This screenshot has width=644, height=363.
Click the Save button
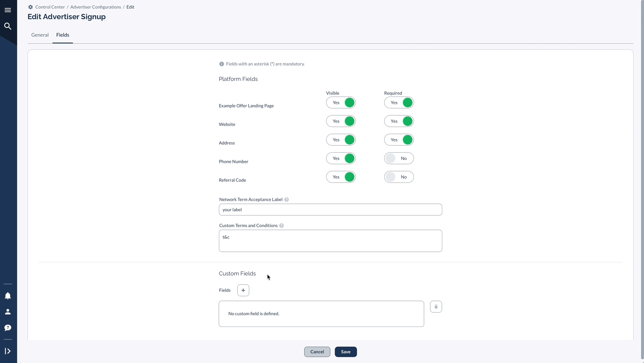click(x=346, y=352)
